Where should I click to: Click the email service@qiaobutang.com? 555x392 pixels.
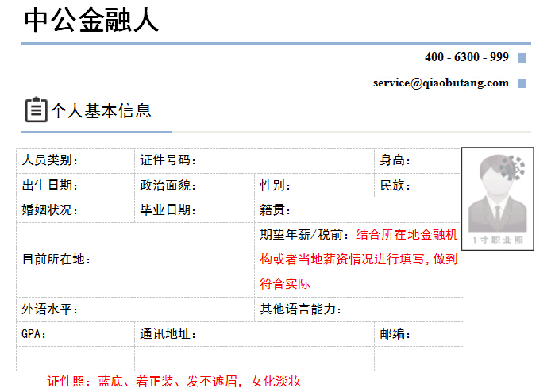441,83
